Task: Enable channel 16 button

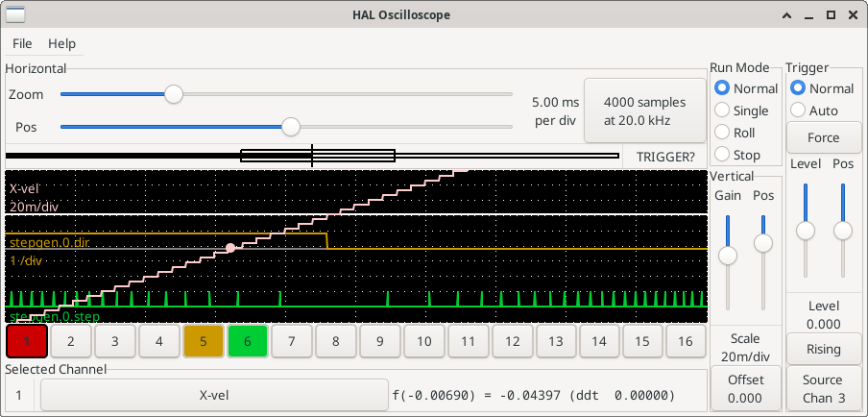Action: click(x=686, y=341)
